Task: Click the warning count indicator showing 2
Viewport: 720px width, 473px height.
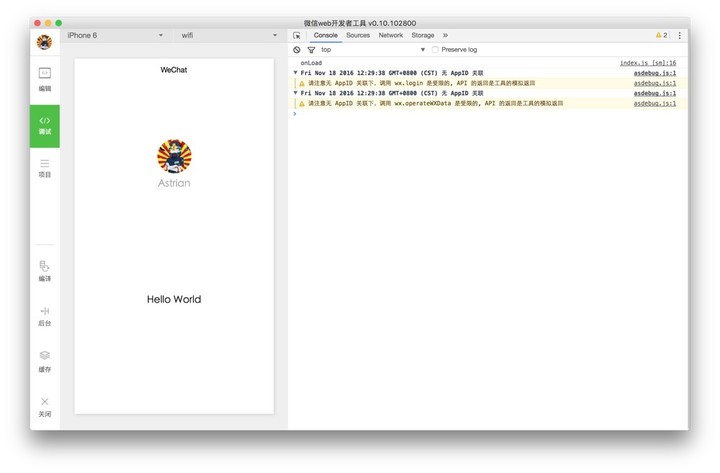Action: (662, 35)
